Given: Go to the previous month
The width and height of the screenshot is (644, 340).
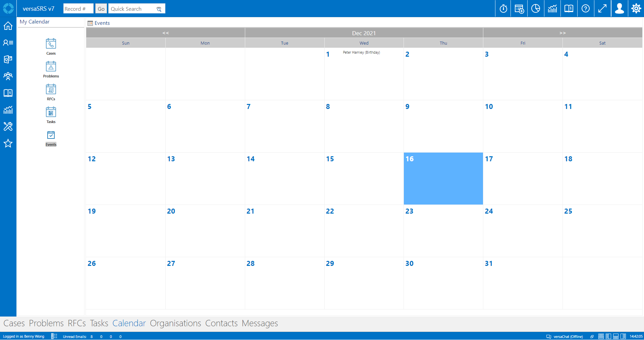Looking at the screenshot, I should [x=165, y=33].
